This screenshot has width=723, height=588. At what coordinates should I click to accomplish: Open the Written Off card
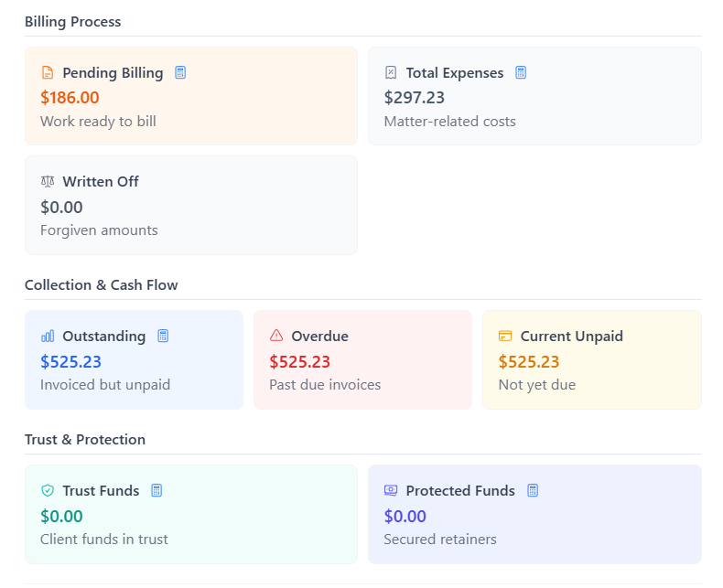tap(190, 205)
